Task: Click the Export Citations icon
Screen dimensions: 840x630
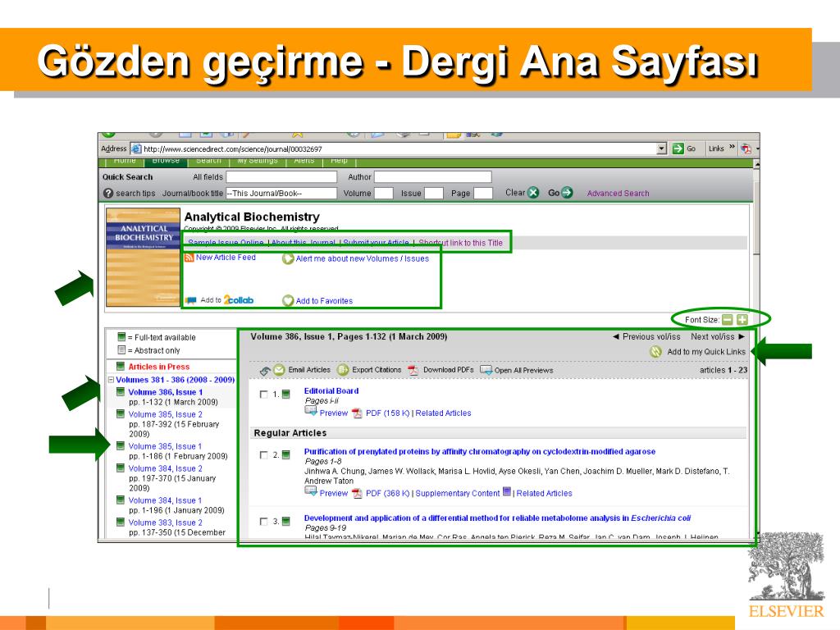Action: [x=343, y=370]
